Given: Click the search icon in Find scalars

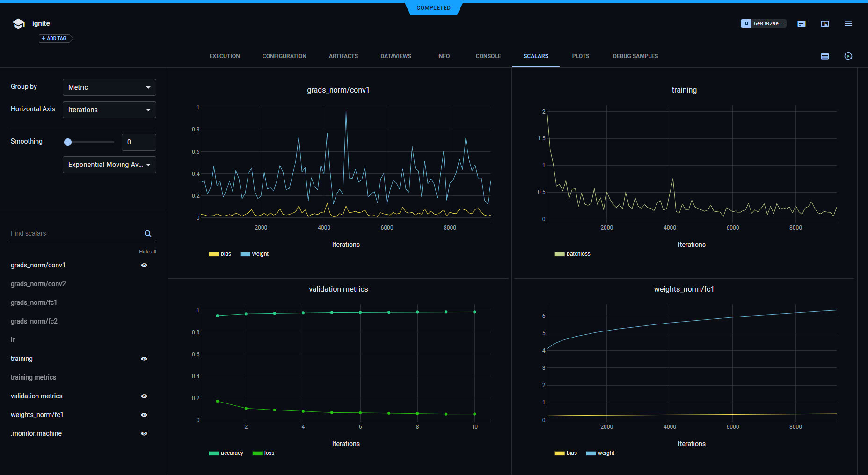Looking at the screenshot, I should point(148,234).
